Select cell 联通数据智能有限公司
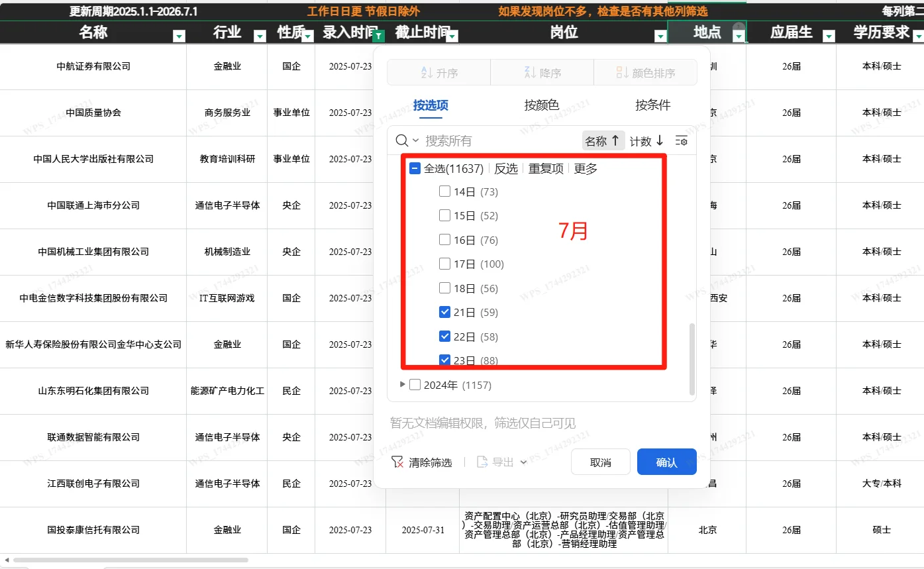Image resolution: width=924 pixels, height=569 pixels. (93, 437)
